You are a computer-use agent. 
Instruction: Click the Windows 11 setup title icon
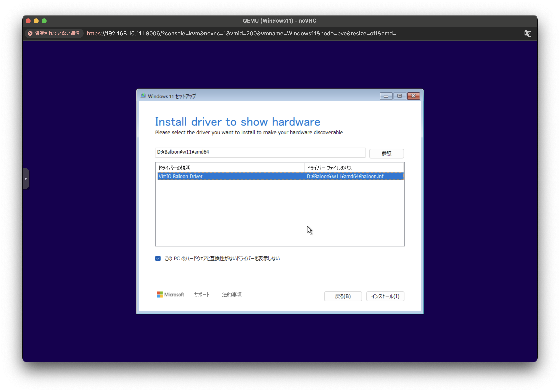click(x=143, y=96)
